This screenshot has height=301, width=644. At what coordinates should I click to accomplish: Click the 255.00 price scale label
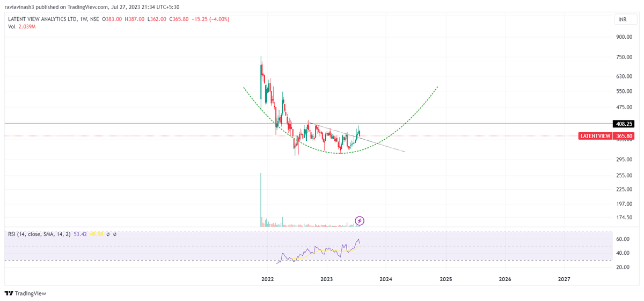(625, 176)
